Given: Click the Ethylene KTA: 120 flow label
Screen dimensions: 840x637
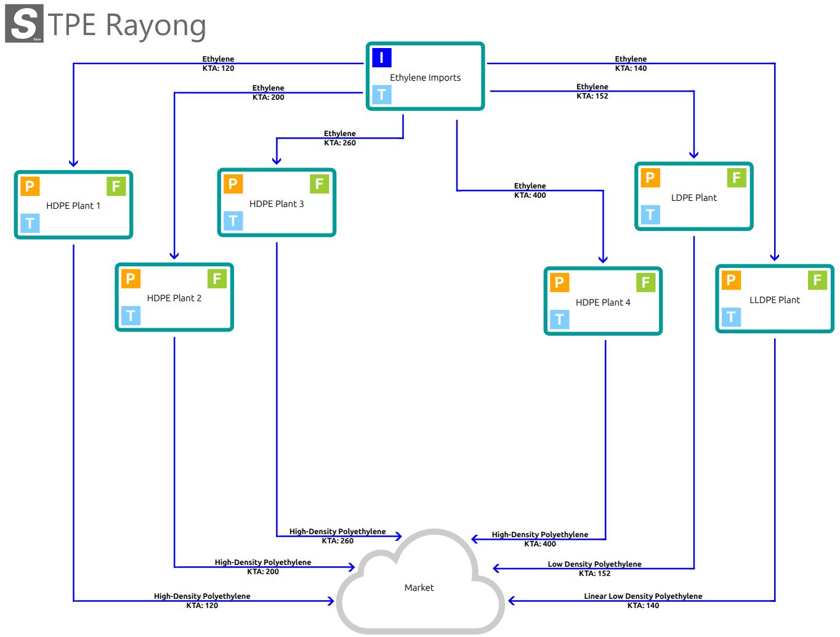Looking at the screenshot, I should [x=219, y=63].
